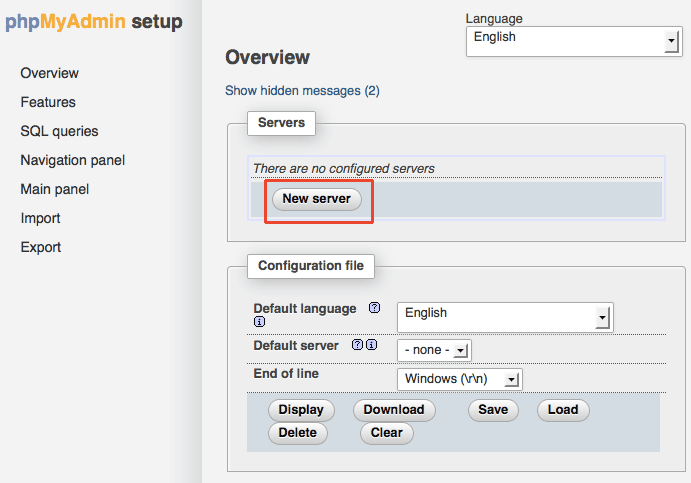Open the Default language dropdown
This screenshot has width=691, height=483.
505,317
